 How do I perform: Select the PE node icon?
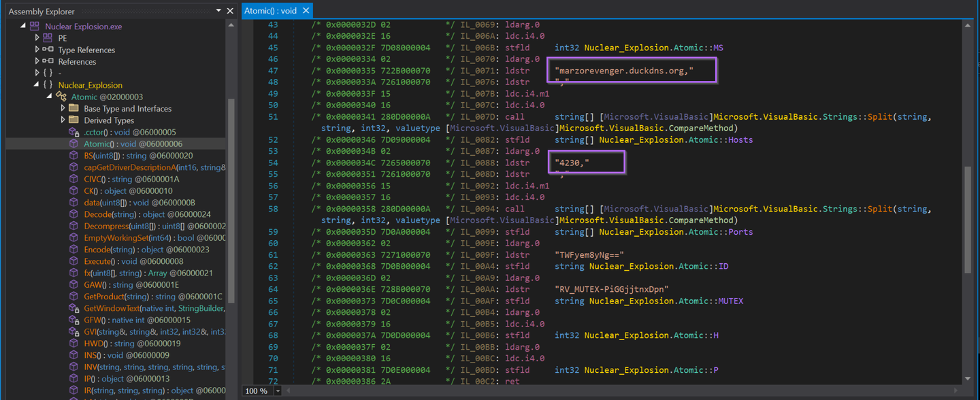point(48,38)
